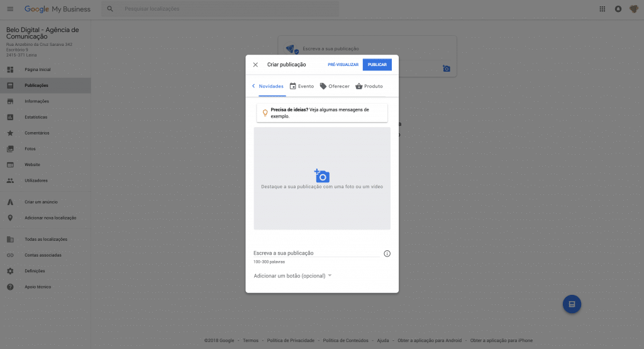Open the Produto tab
Viewport: 644px width, 349px height.
(369, 86)
